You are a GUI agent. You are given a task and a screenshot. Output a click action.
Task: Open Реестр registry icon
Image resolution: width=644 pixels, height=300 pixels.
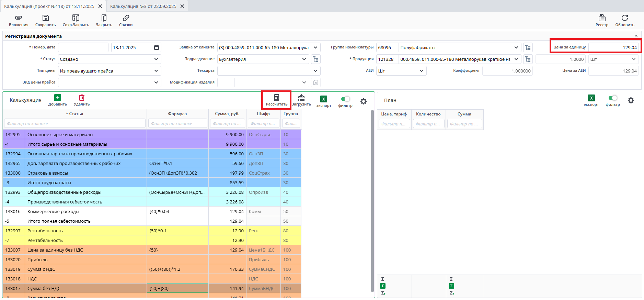[602, 18]
